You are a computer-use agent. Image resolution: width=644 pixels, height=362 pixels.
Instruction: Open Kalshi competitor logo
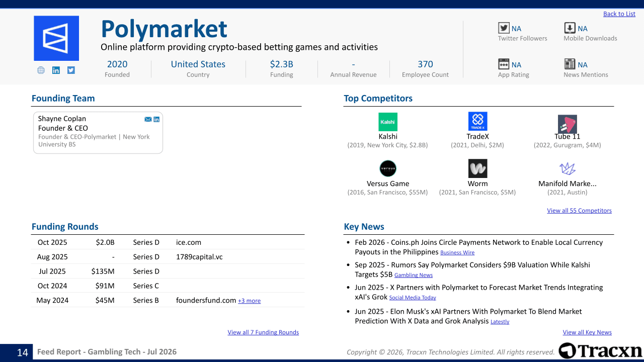pyautogui.click(x=388, y=122)
